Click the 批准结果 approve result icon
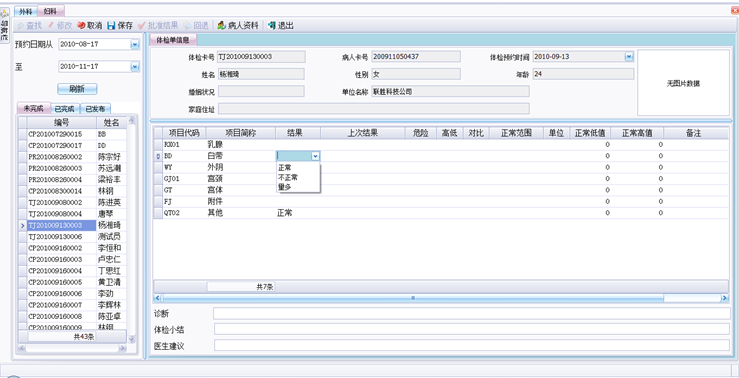This screenshot has height=378, width=739. click(141, 25)
